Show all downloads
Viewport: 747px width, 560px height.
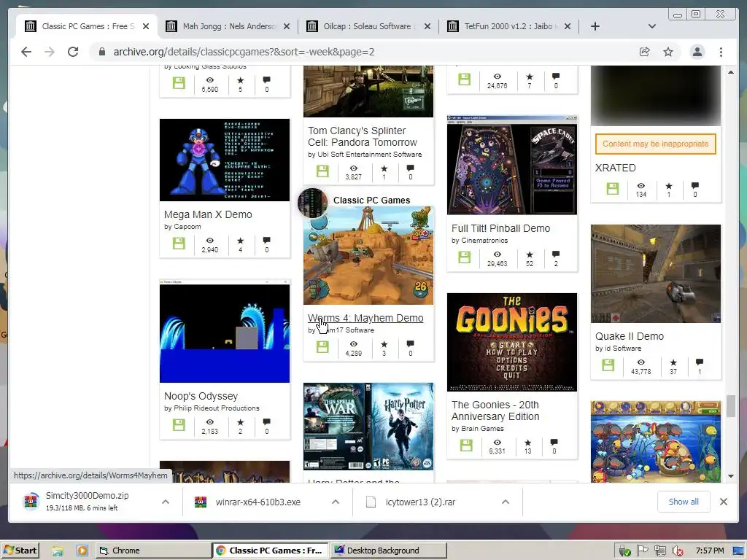[x=684, y=502]
